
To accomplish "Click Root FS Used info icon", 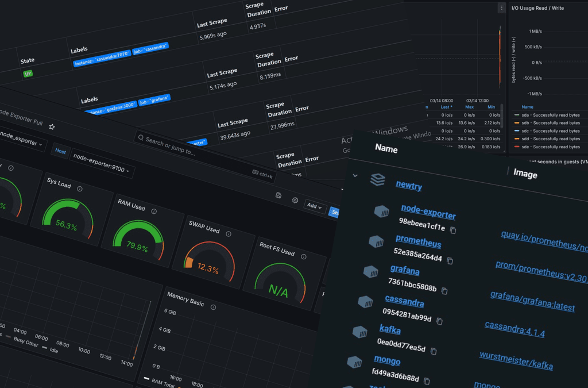I will 304,257.
